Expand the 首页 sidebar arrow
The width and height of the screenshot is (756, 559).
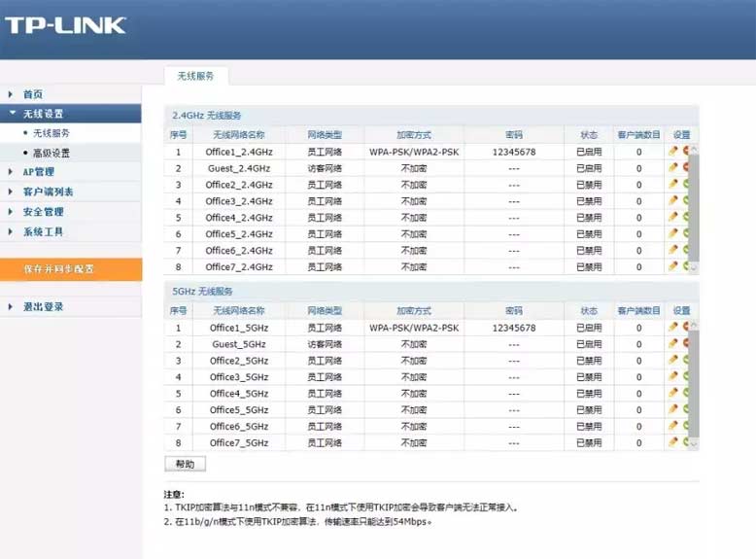coord(11,94)
